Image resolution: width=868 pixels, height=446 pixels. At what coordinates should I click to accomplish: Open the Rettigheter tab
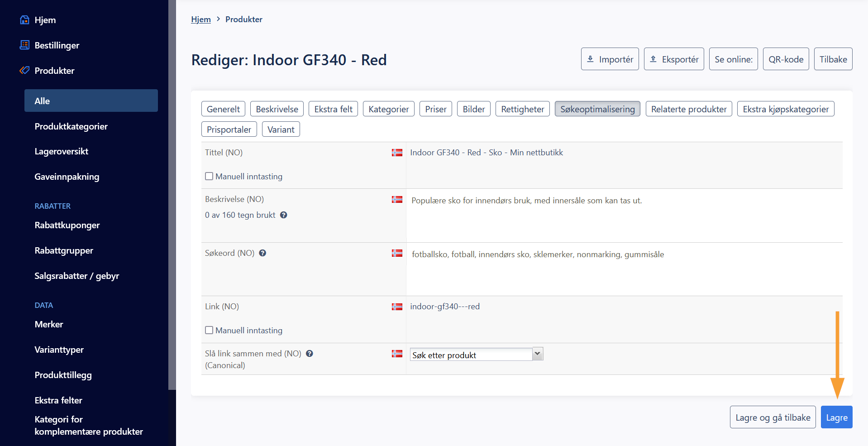(x=523, y=109)
